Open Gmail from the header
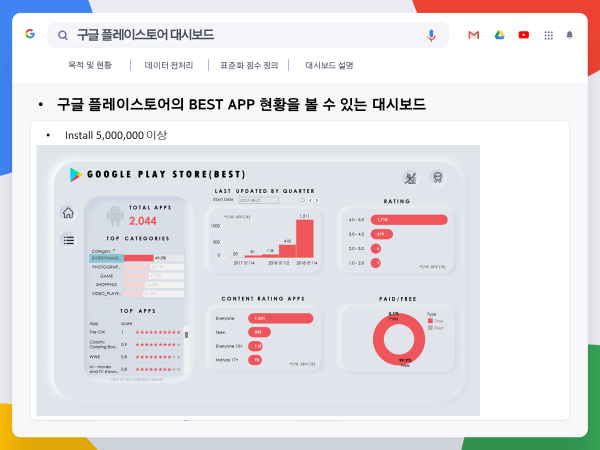Screen dimensions: 600x450 473,35
